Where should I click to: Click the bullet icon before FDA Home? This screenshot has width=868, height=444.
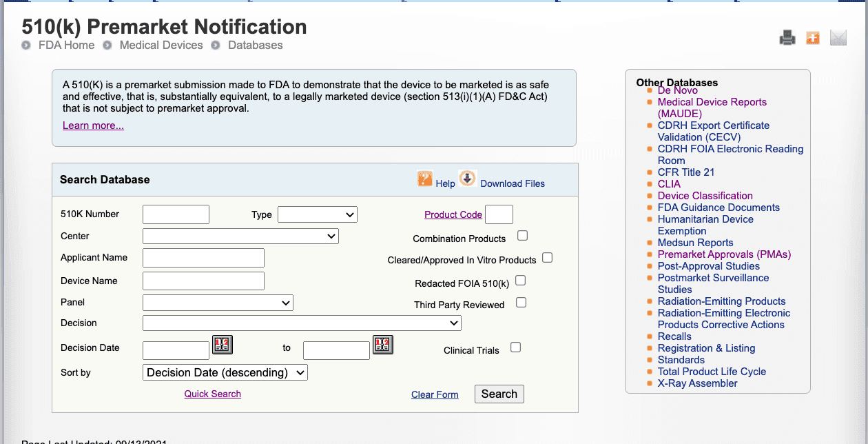coord(26,46)
